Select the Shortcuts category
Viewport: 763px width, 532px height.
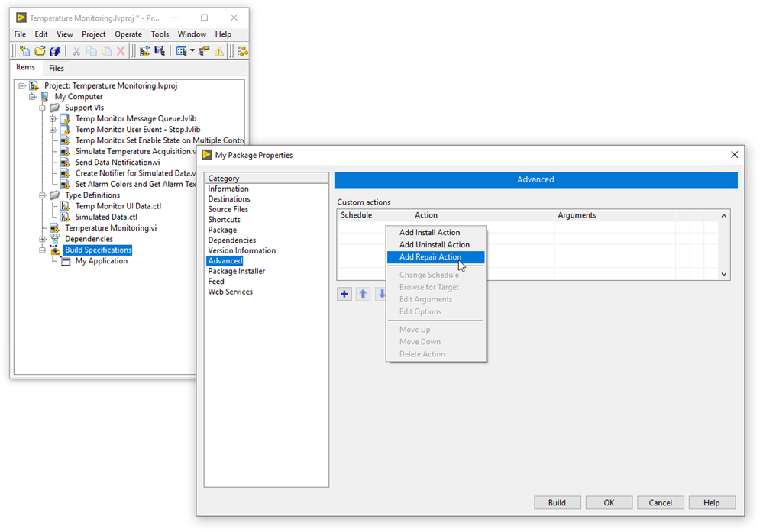click(x=224, y=219)
